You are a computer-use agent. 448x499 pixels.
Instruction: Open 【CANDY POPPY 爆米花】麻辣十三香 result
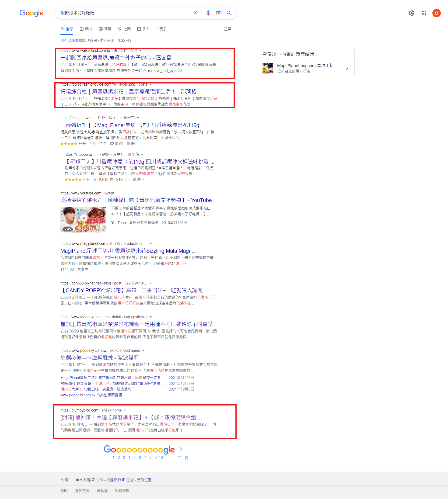[134, 290]
